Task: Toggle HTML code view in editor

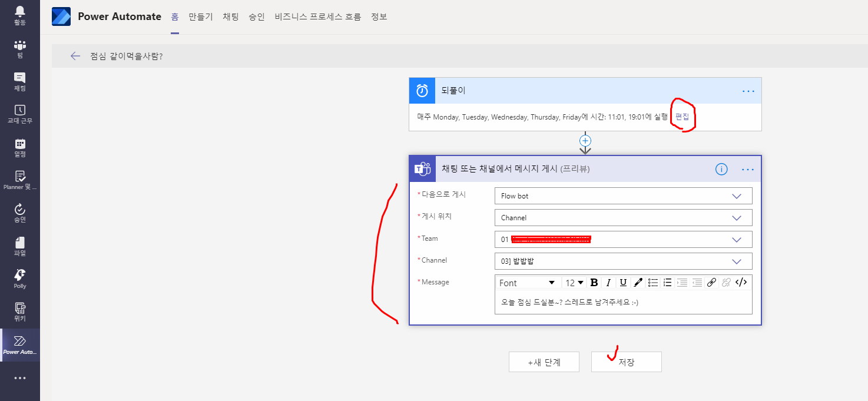Action: coord(741,283)
